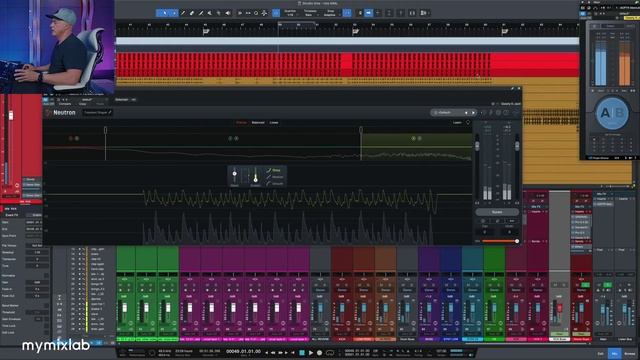Viewport: 640px width, 360px height.
Task: Click the first marker flag on timeline ruler
Action: (206, 31)
